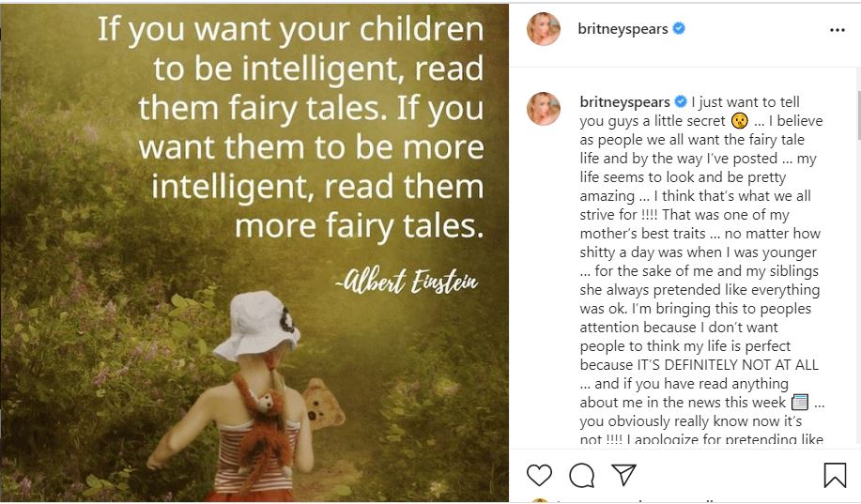Image resolution: width=861 pixels, height=504 pixels.
Task: Click the verified badge next to caption username
Action: point(681,101)
